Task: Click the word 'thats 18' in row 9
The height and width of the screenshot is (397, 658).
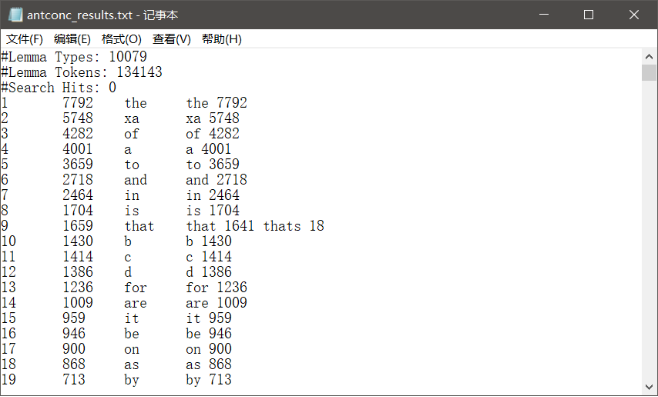Action: (294, 226)
